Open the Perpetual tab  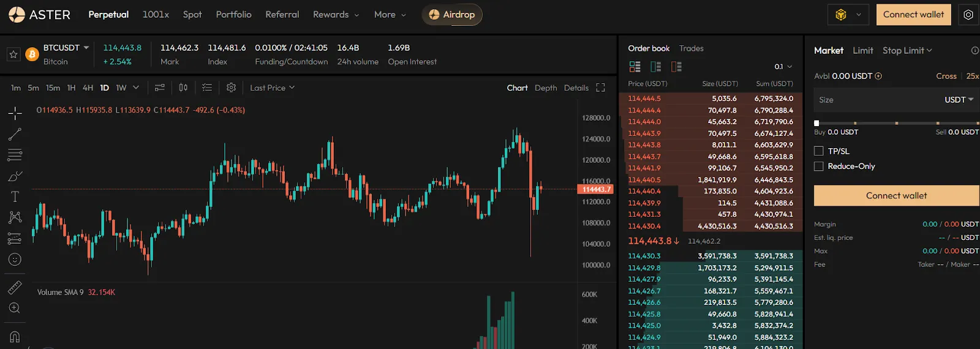coord(108,15)
